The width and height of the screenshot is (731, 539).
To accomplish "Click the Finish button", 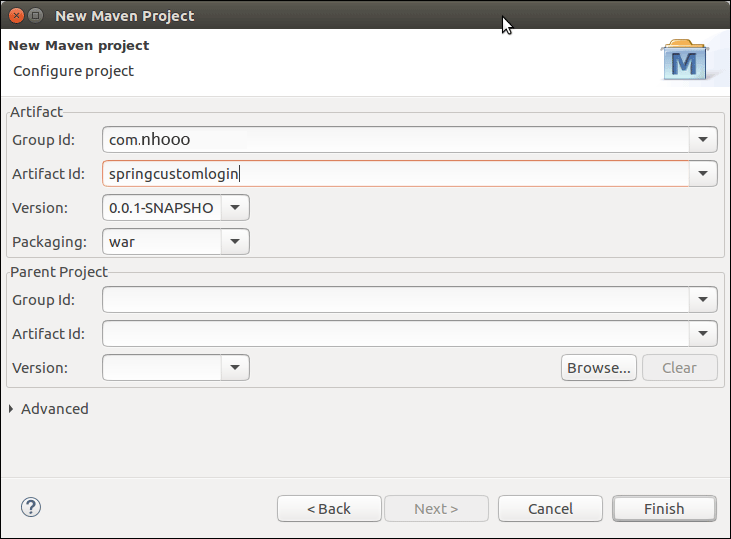I will tap(664, 508).
